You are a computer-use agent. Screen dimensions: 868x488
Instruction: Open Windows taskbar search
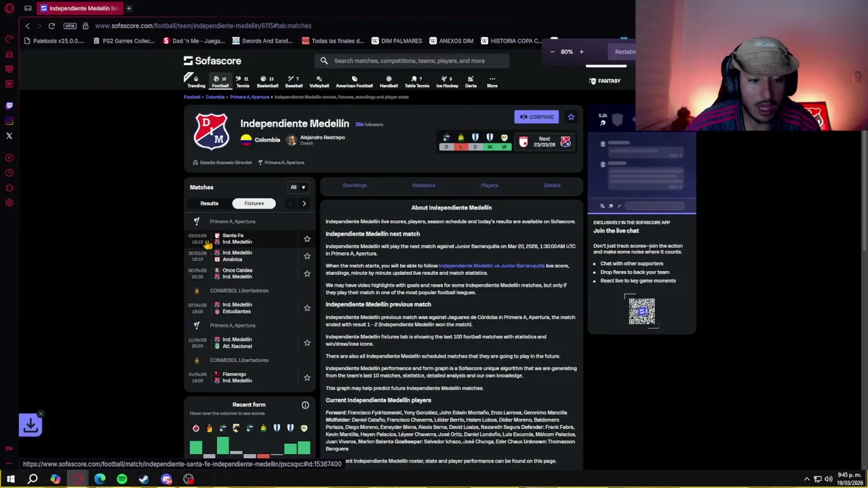(33, 479)
